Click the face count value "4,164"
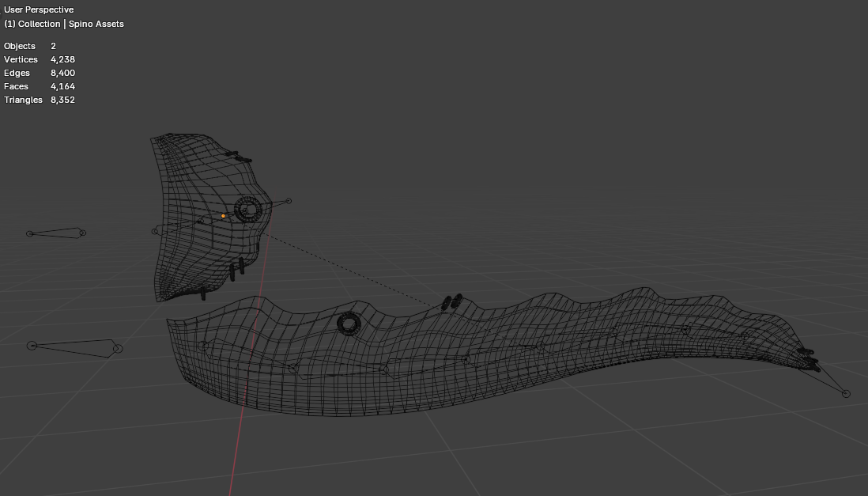Image resolution: width=868 pixels, height=496 pixels. point(62,86)
